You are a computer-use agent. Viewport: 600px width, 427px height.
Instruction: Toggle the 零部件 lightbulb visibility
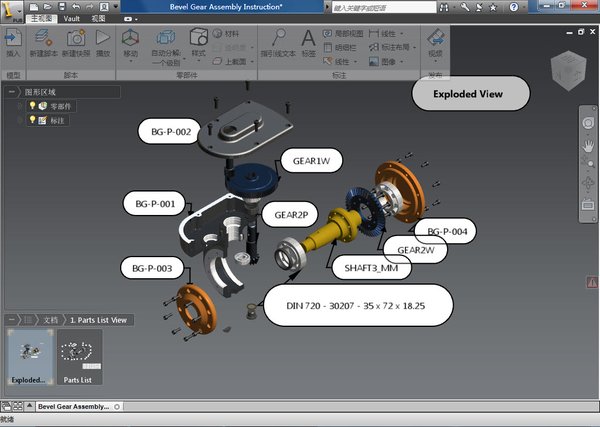pyautogui.click(x=32, y=106)
